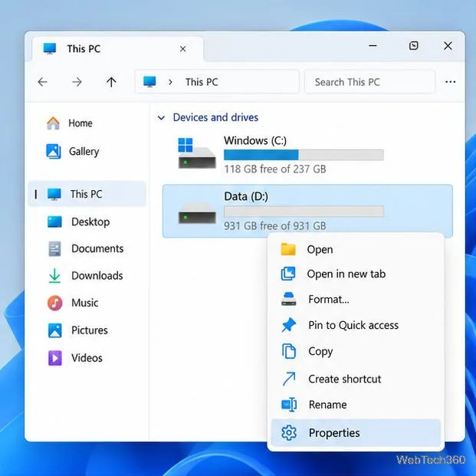Viewport: 476px width, 476px height.
Task: Click the yellow folder Open icon
Action: pos(288,250)
